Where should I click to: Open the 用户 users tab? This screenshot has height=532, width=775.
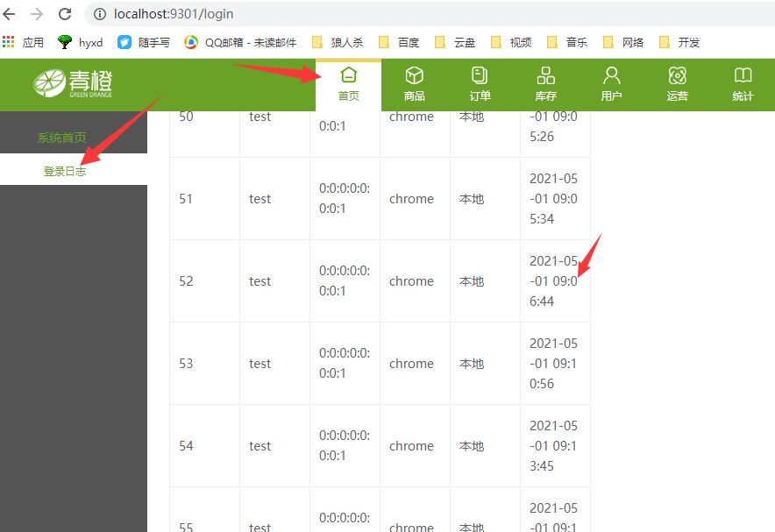click(x=611, y=85)
